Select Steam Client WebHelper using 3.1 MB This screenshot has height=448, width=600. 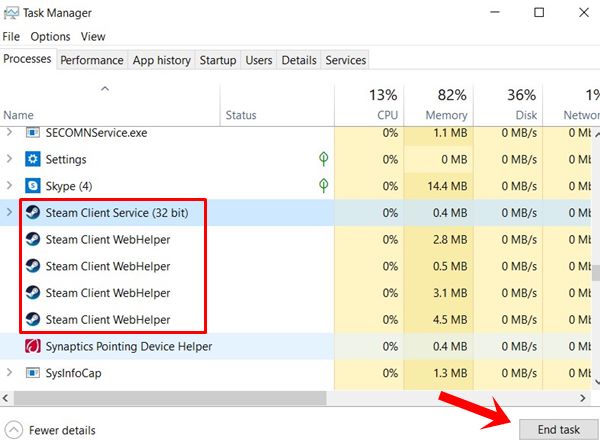click(108, 293)
